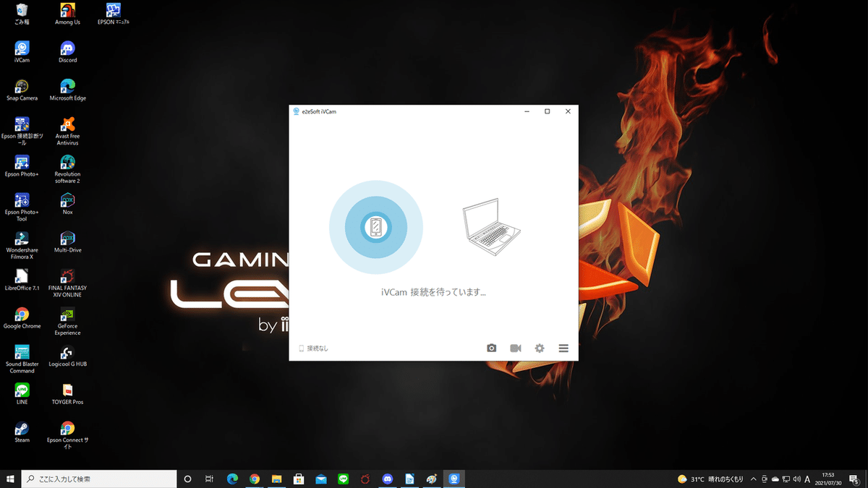Select the Epson Connect サイト shortcut
This screenshot has width=868, height=488.
67,435
